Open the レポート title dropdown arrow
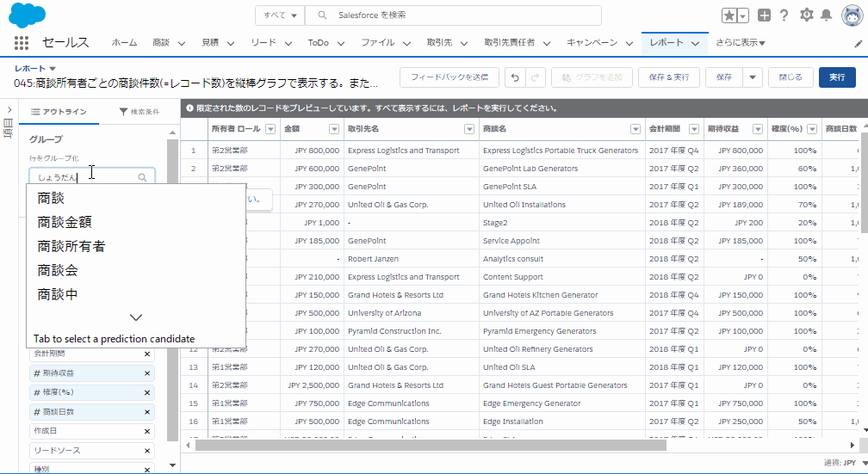This screenshot has height=474, width=868. tap(53, 69)
